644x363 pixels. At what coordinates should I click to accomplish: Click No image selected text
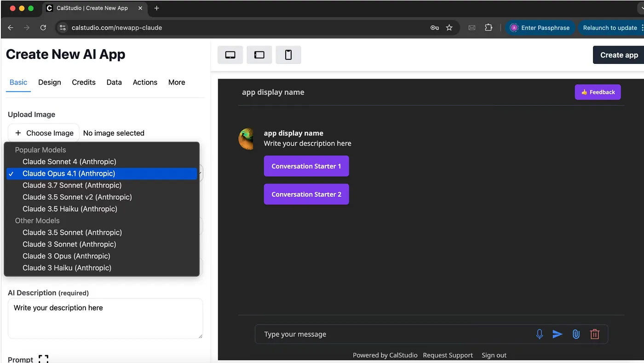pos(114,133)
